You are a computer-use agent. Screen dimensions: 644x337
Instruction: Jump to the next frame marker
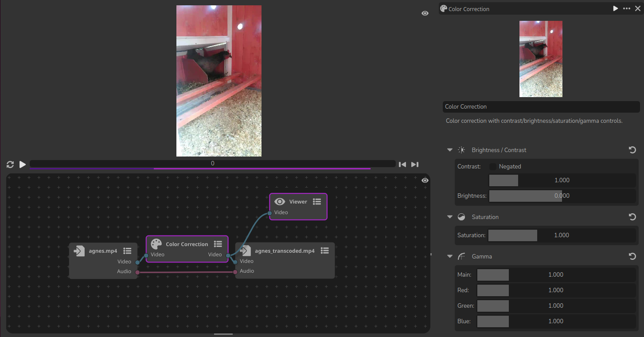coord(414,165)
